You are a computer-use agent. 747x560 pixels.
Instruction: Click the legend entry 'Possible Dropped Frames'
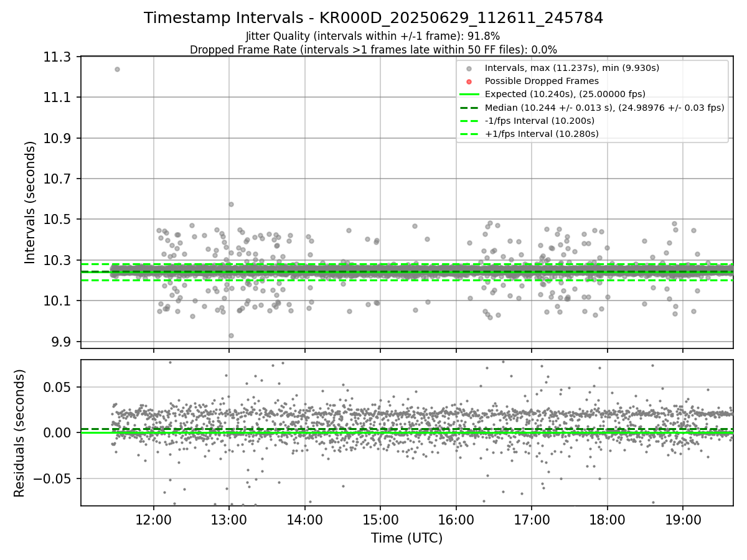[542, 81]
